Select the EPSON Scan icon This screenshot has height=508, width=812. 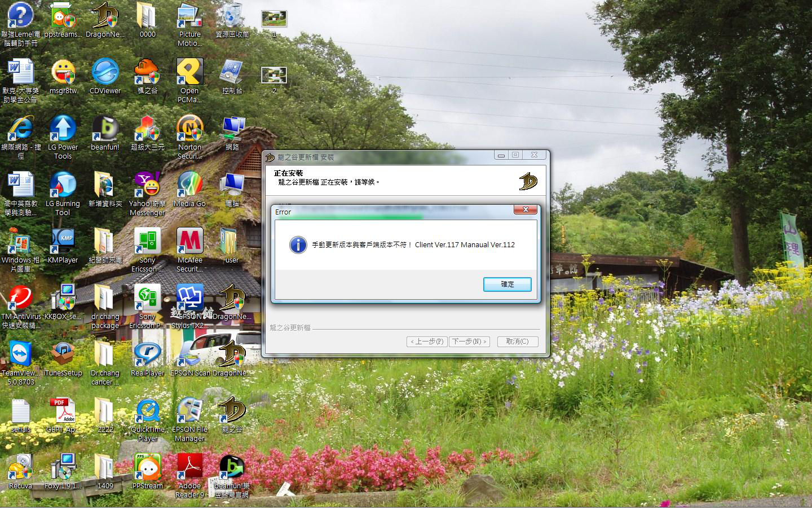[x=189, y=359]
